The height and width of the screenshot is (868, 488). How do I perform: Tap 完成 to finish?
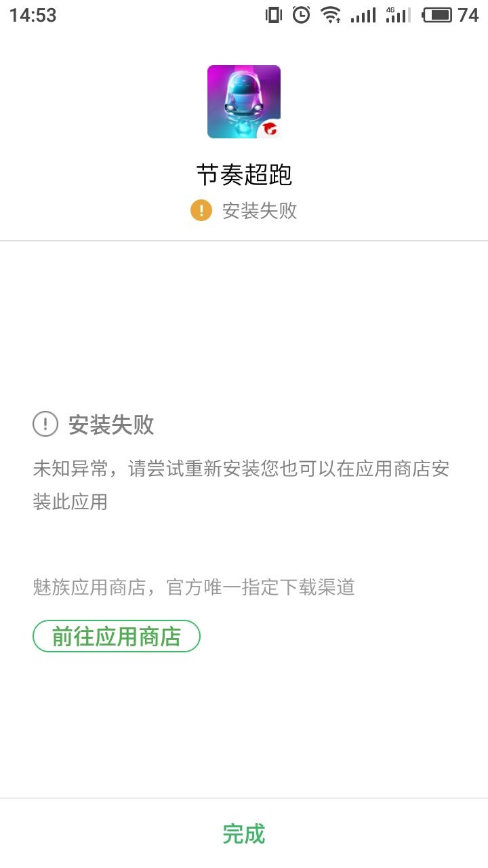[244, 833]
